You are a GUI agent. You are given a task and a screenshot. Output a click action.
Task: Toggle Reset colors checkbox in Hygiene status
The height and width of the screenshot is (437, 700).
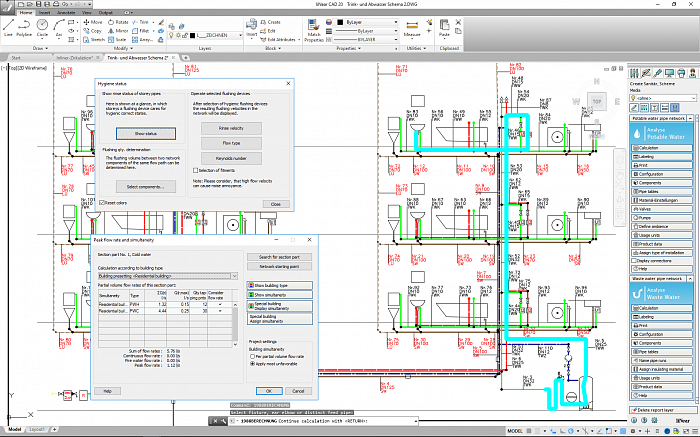tap(102, 203)
